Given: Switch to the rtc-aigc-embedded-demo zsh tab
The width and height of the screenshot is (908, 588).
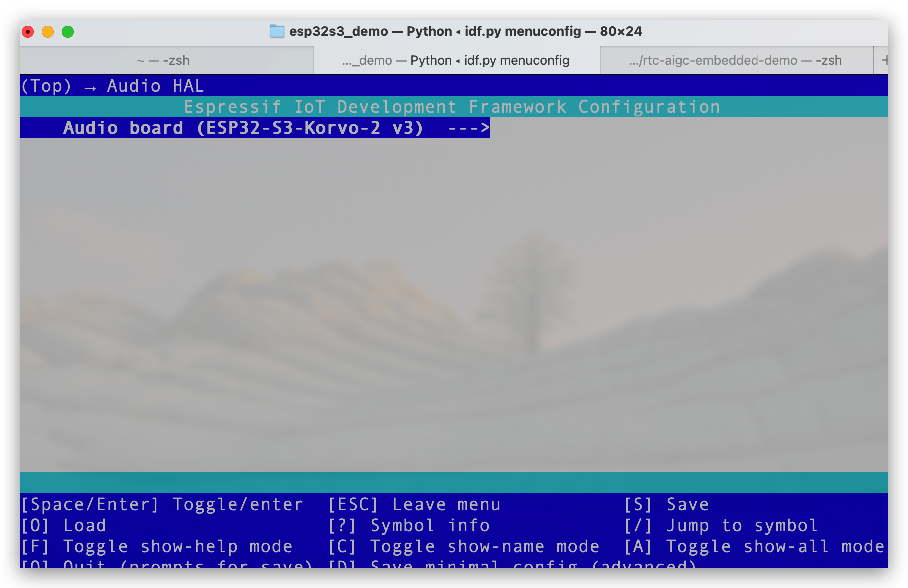Looking at the screenshot, I should [x=737, y=60].
